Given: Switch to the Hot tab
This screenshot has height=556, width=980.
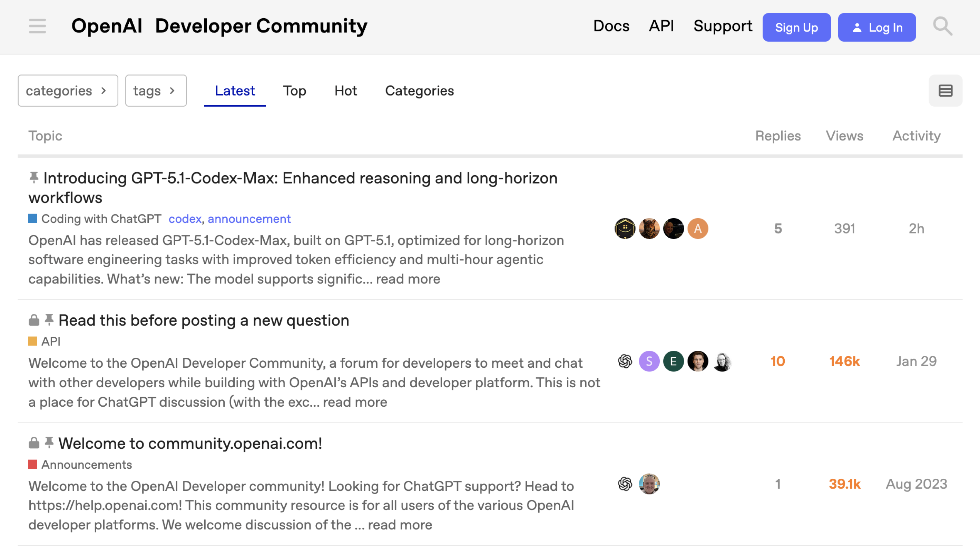Looking at the screenshot, I should pyautogui.click(x=345, y=90).
